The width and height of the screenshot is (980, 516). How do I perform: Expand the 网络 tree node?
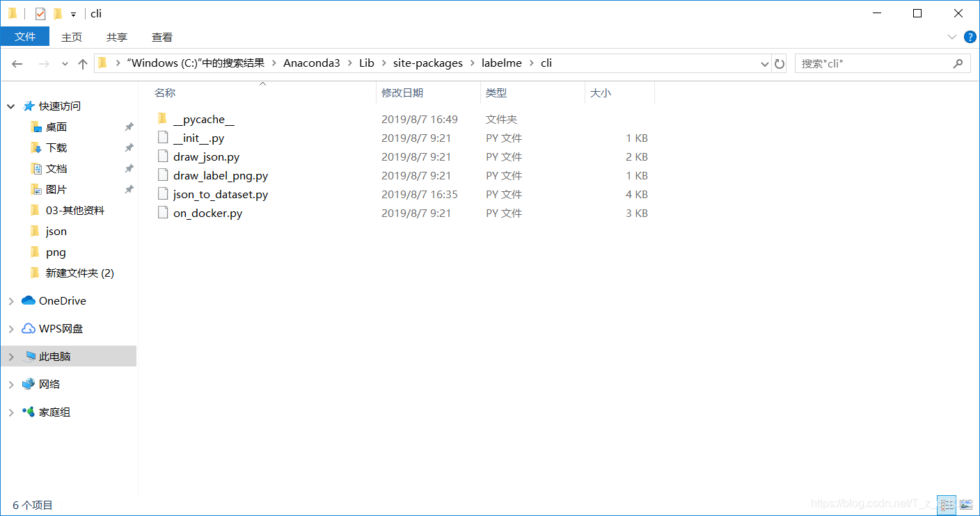click(10, 385)
